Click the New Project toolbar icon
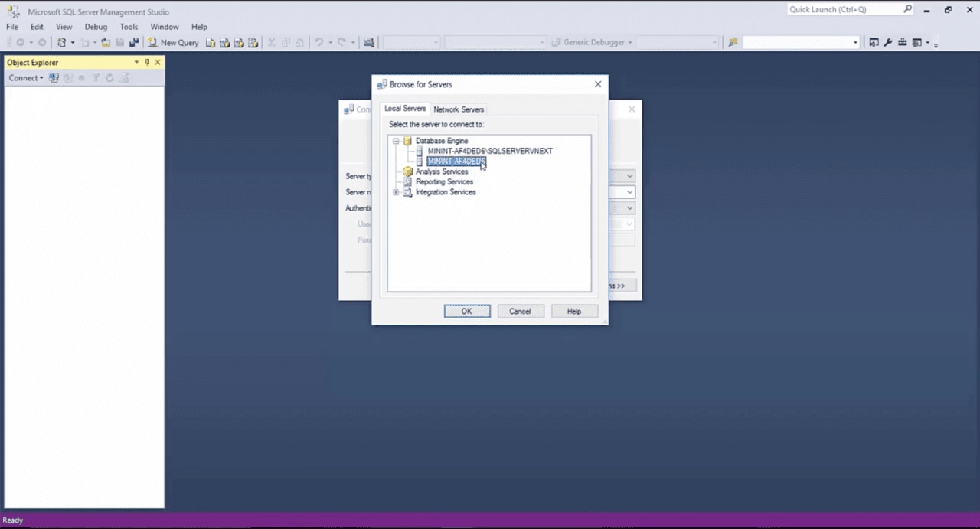 click(x=62, y=43)
